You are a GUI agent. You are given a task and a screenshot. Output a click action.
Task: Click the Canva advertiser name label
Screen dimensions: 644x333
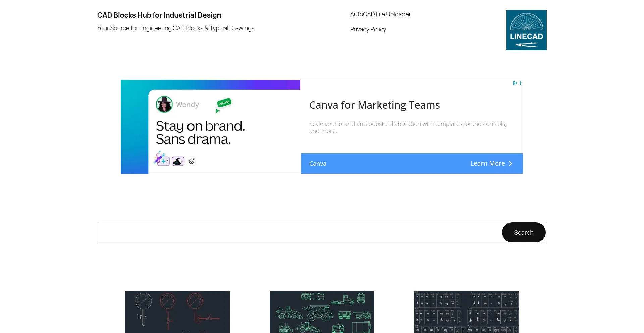pyautogui.click(x=318, y=164)
